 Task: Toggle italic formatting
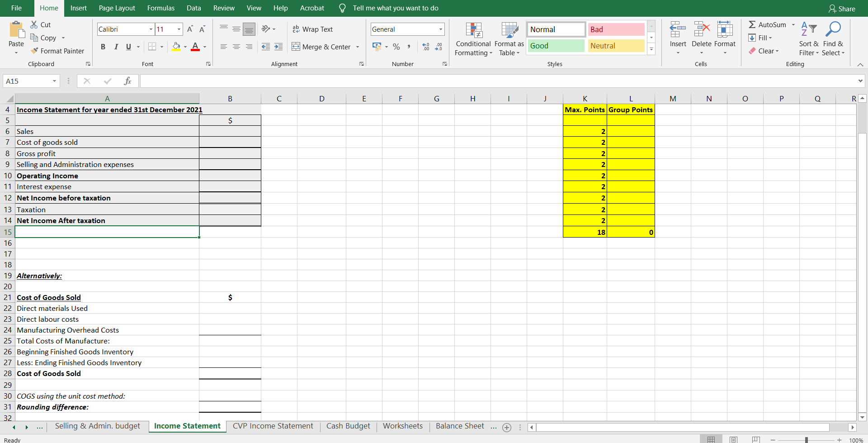116,47
